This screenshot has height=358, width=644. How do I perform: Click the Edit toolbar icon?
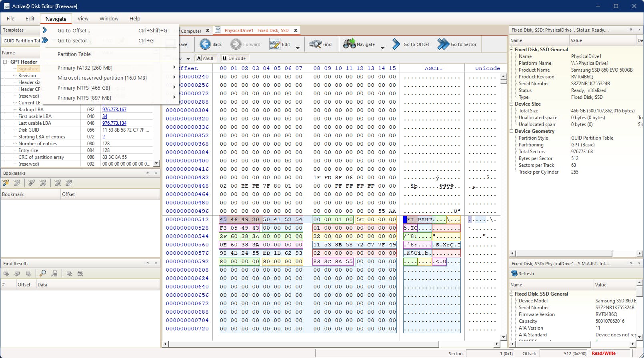click(275, 44)
